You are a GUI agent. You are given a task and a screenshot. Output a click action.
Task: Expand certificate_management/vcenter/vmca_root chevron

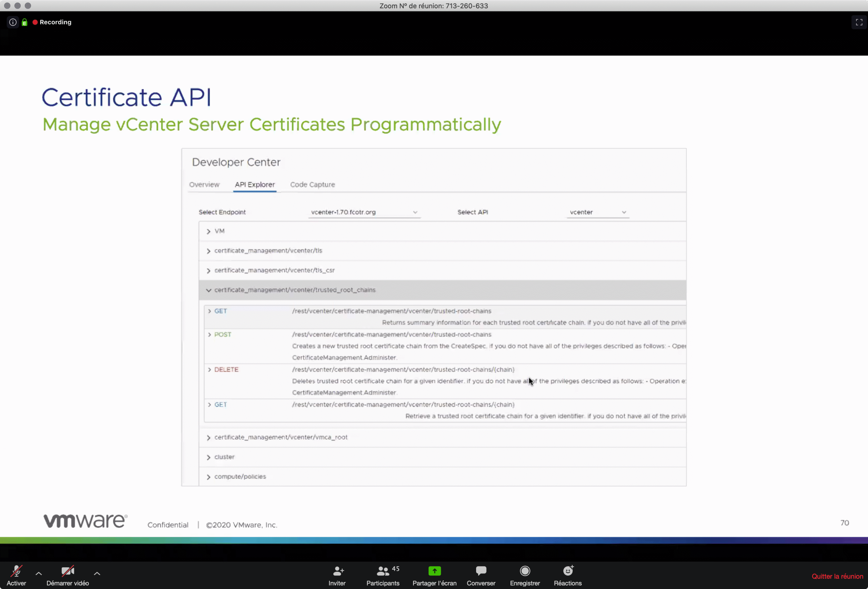tap(209, 438)
